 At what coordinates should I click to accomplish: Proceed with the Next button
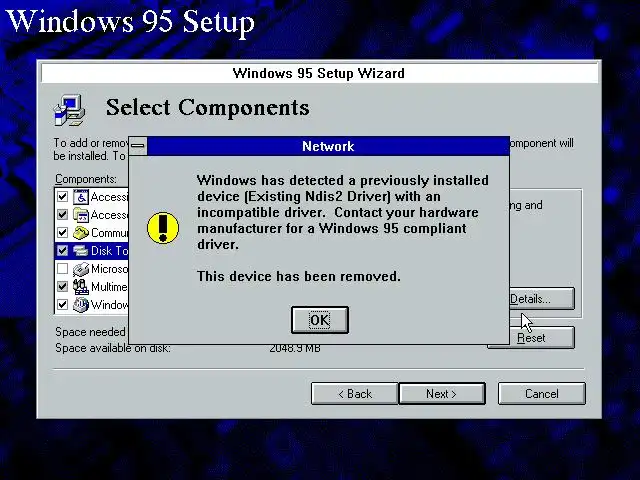click(x=442, y=393)
